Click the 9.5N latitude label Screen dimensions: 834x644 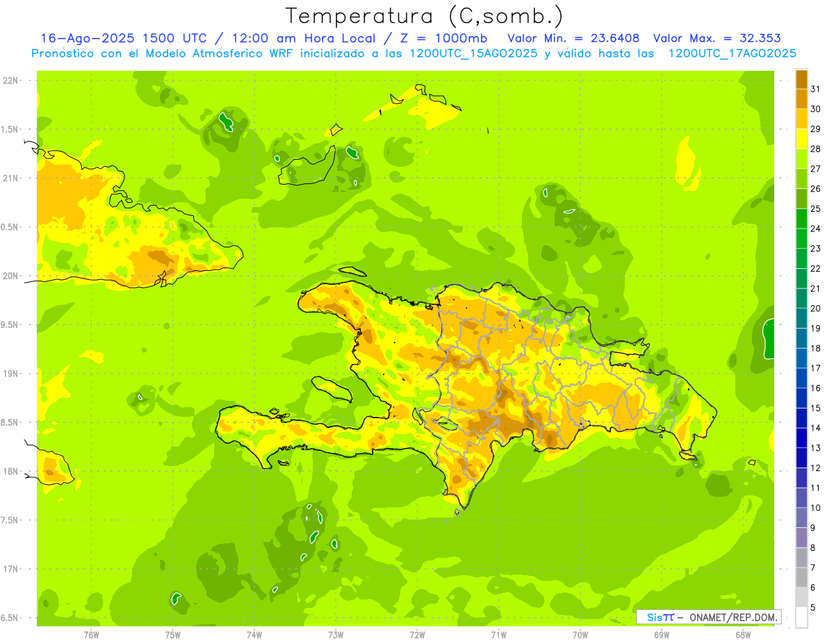tap(10, 324)
